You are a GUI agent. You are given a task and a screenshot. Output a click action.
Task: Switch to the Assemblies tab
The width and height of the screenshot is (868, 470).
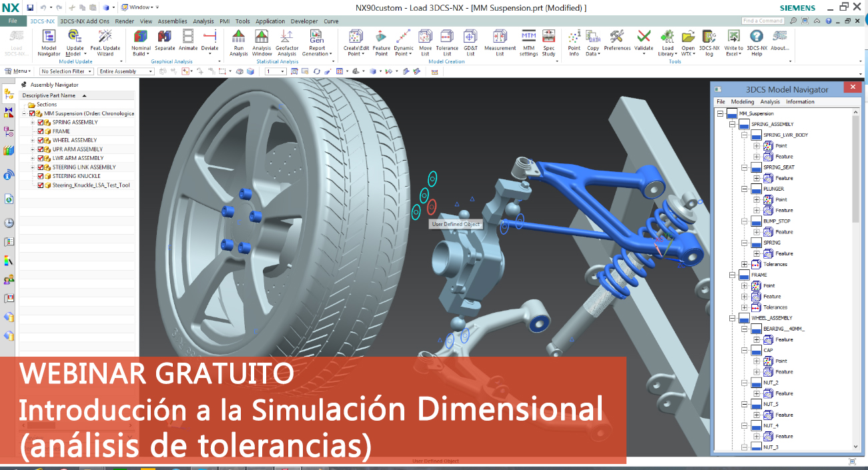[x=172, y=21]
